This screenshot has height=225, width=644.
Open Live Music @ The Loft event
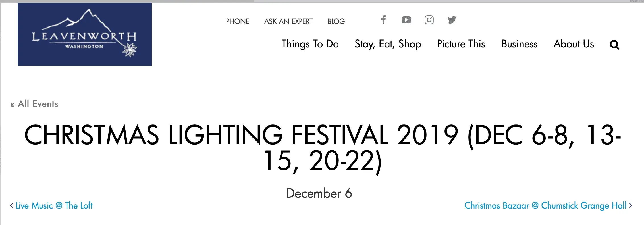click(54, 205)
